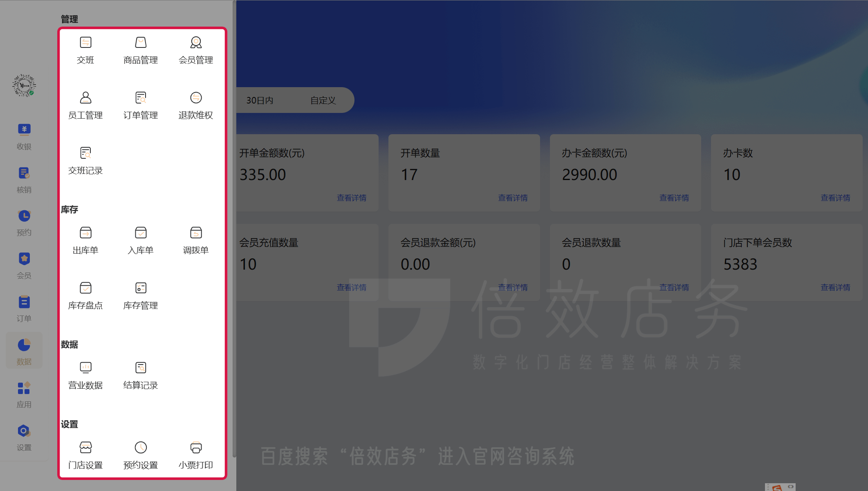
Task: Click the 数据 section heading in menu
Action: coord(70,345)
